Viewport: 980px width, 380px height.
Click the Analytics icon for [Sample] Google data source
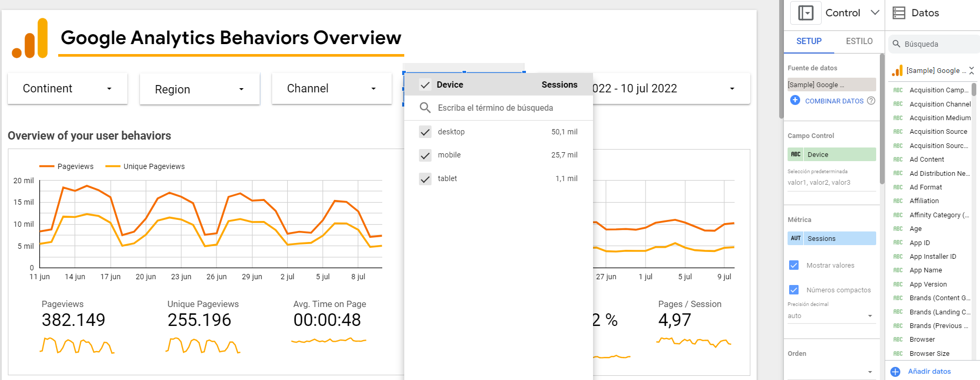[897, 70]
